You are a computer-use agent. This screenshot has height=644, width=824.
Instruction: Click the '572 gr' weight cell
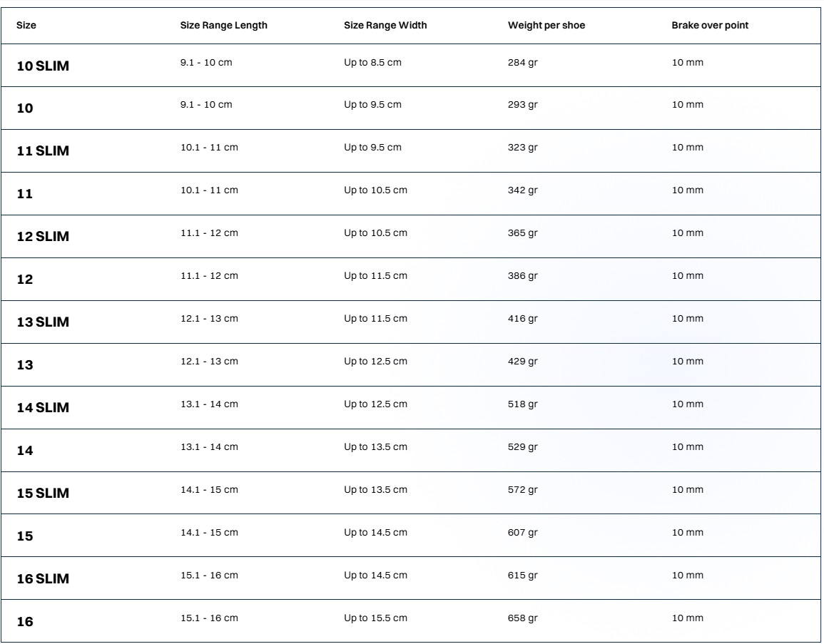(x=522, y=490)
